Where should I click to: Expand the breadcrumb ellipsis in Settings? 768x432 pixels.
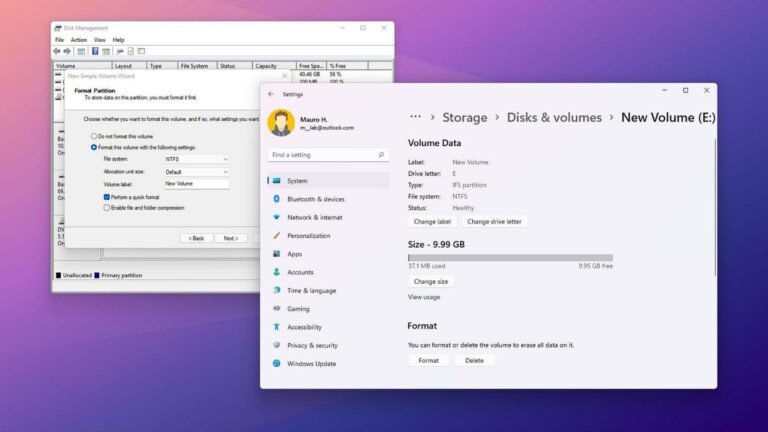tap(415, 117)
